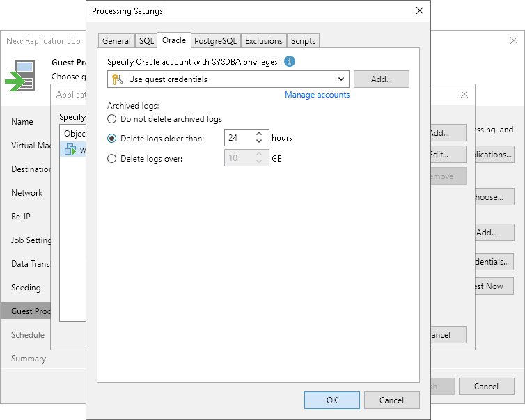This screenshot has width=525, height=420.
Task: Decrease the GB value with down arrow
Action: click(x=259, y=161)
